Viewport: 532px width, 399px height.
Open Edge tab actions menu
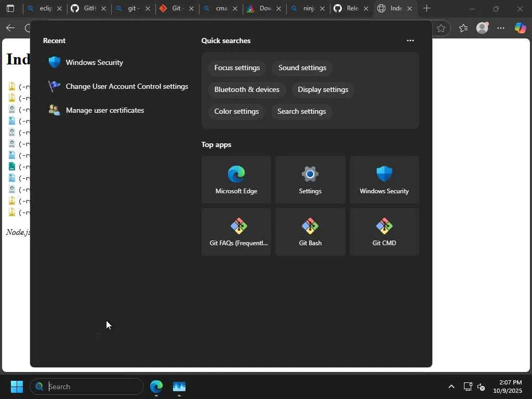10,8
